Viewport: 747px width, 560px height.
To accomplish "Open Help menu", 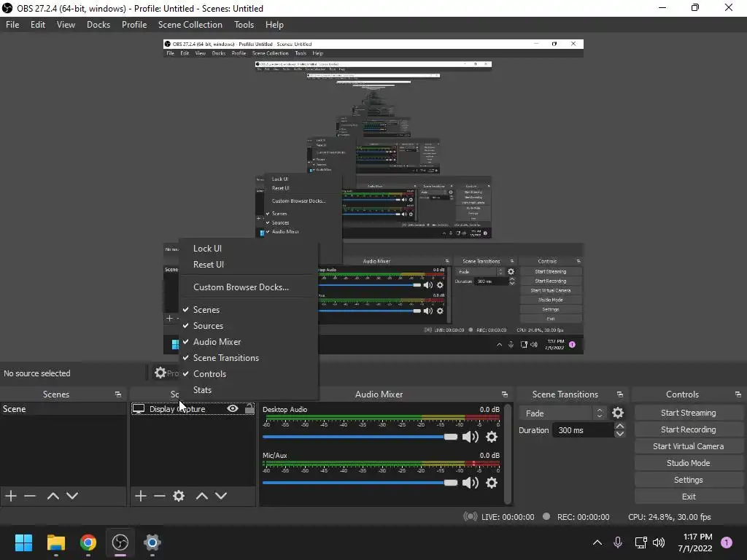I will tap(274, 25).
